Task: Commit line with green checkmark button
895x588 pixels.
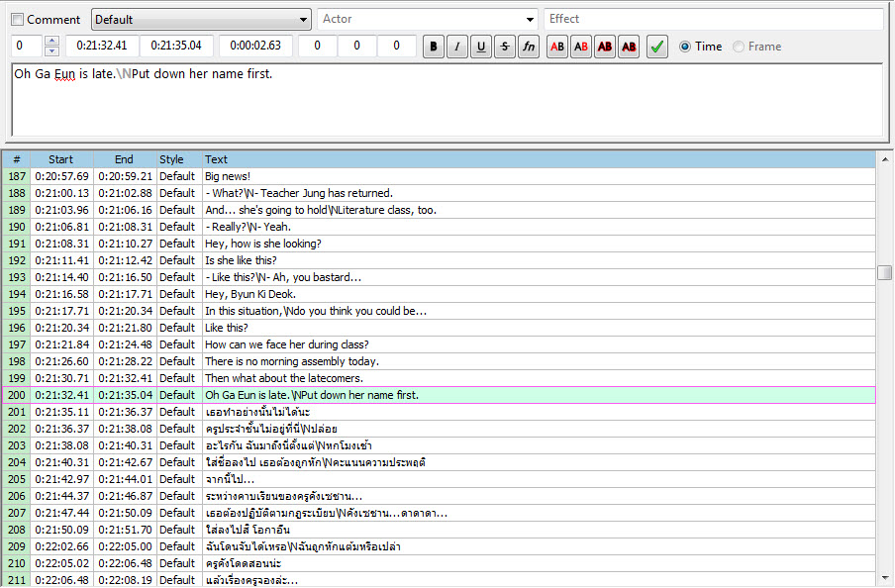Action: [x=657, y=47]
